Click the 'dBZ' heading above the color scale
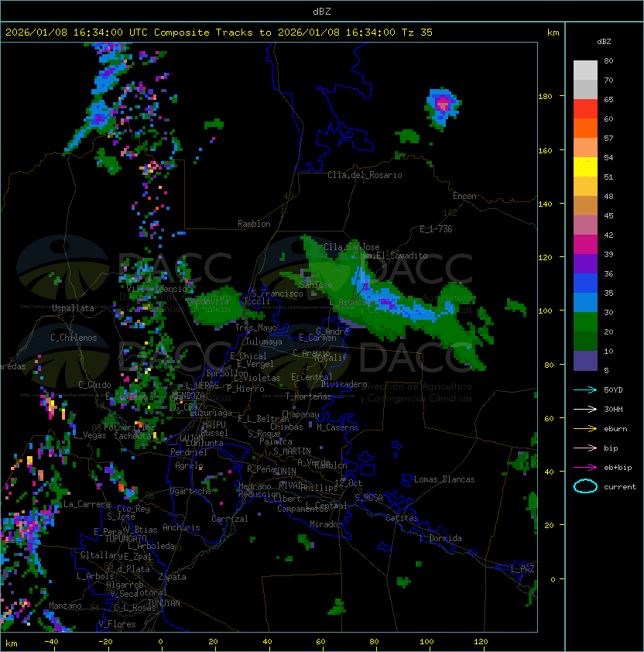The image size is (644, 652). (604, 42)
